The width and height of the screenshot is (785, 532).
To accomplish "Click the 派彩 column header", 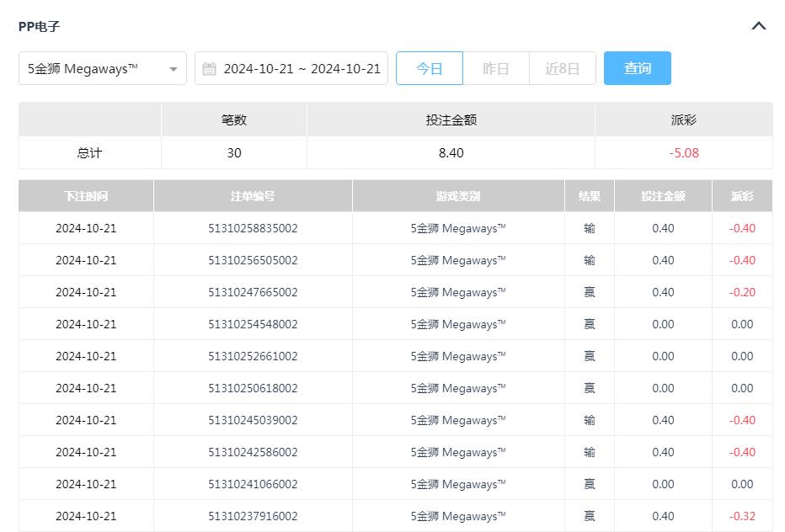I will pyautogui.click(x=741, y=195).
